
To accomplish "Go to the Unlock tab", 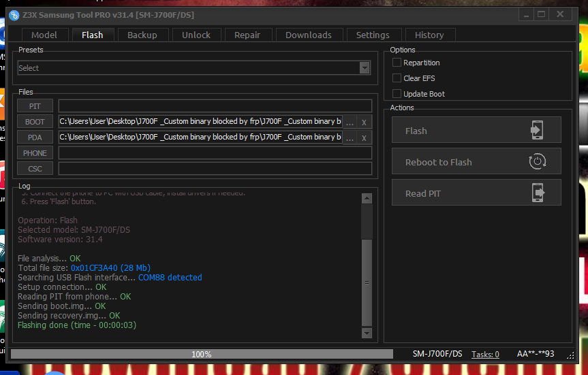I will click(196, 35).
